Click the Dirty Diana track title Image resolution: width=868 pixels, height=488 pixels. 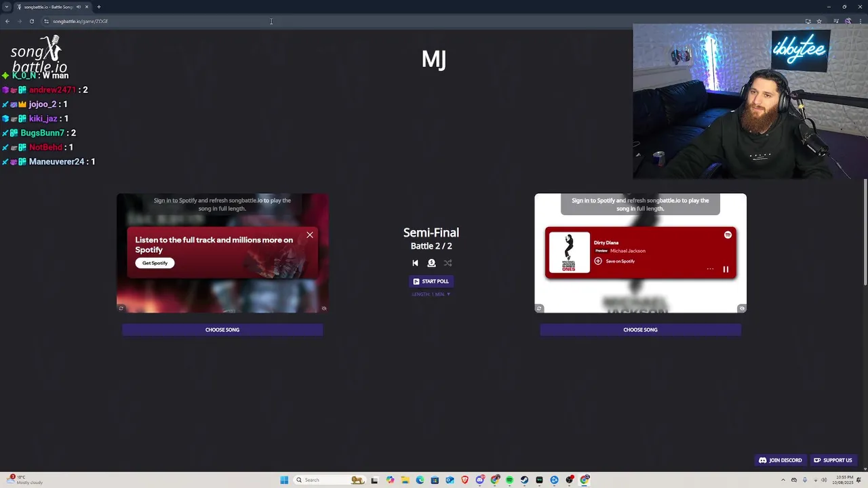tap(606, 243)
